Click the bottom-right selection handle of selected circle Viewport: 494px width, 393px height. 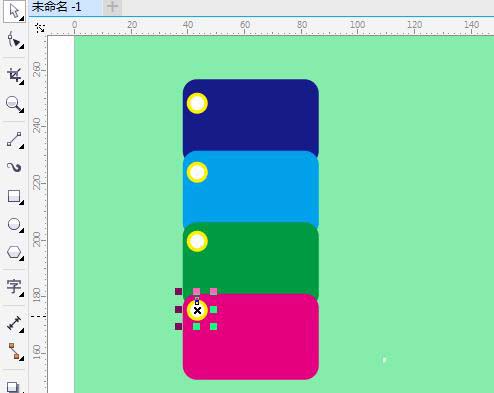214,326
